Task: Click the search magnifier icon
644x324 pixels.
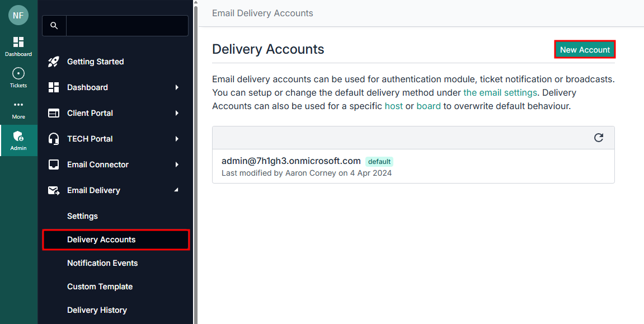Action: 54,26
